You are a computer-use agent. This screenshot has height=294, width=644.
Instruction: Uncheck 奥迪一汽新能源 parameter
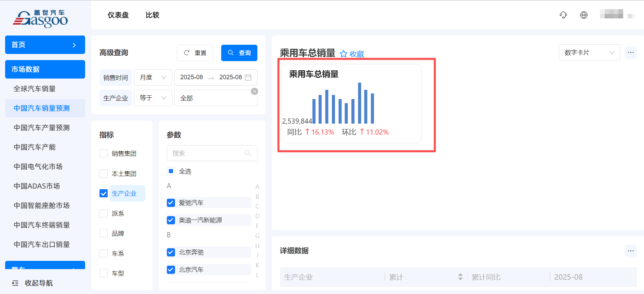click(x=171, y=220)
